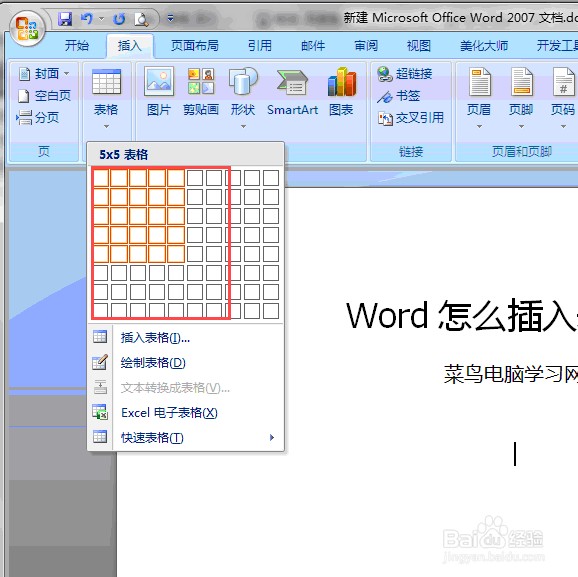The width and height of the screenshot is (578, 577).
Task: Click the Undo arrow icon
Action: coord(87,18)
